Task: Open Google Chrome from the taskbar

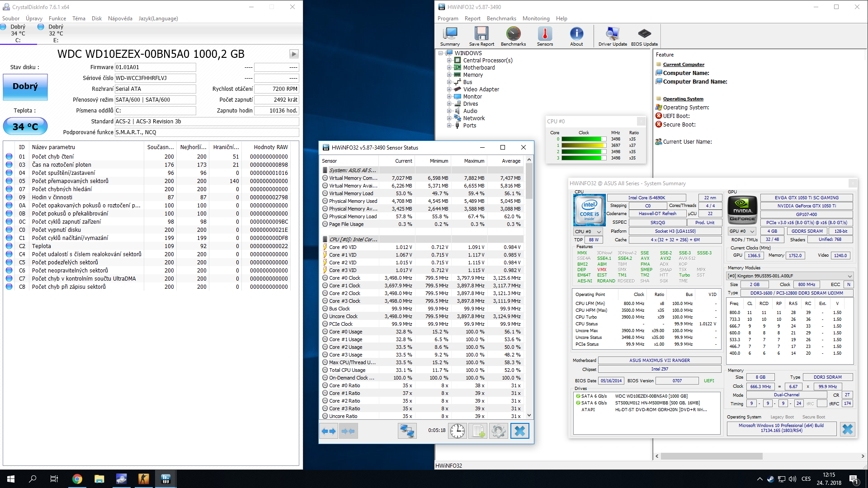Action: pyautogui.click(x=77, y=479)
